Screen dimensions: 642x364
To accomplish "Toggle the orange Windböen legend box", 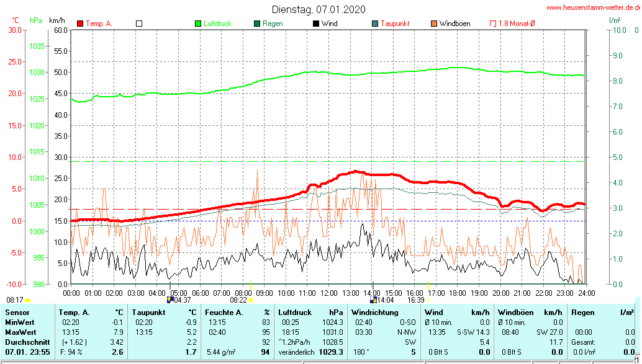I will (433, 24).
